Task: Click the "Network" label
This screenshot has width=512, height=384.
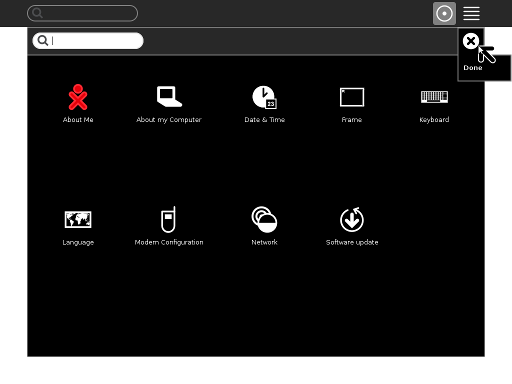Action: point(264,242)
